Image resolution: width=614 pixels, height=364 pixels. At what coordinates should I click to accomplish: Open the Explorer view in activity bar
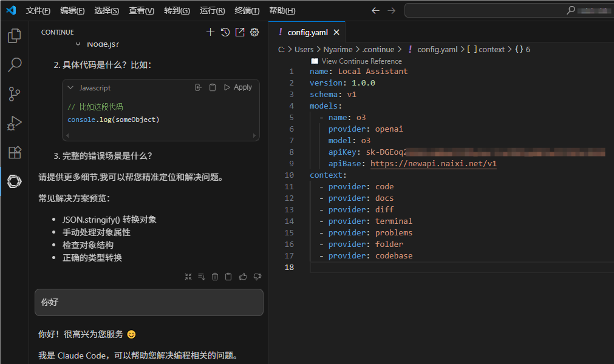pyautogui.click(x=15, y=36)
